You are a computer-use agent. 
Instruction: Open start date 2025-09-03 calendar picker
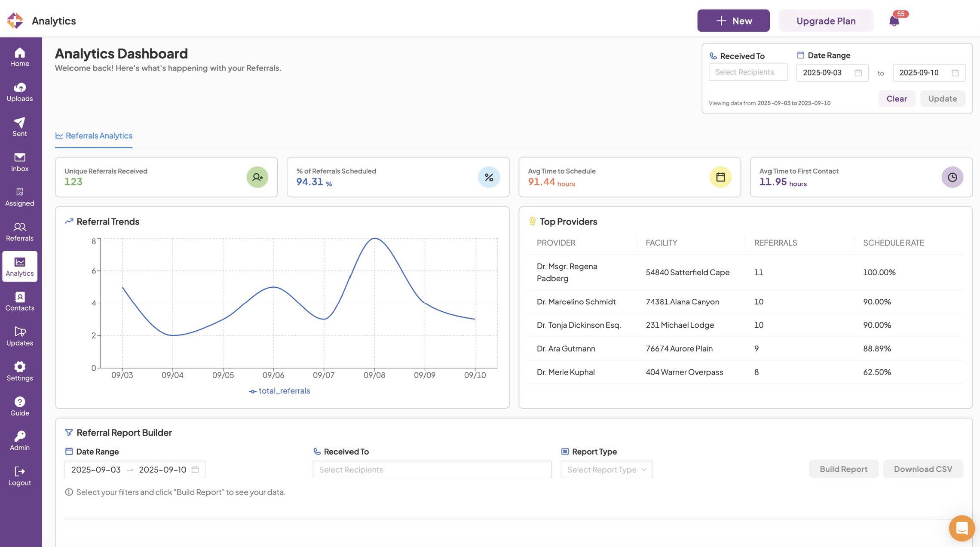click(832, 73)
